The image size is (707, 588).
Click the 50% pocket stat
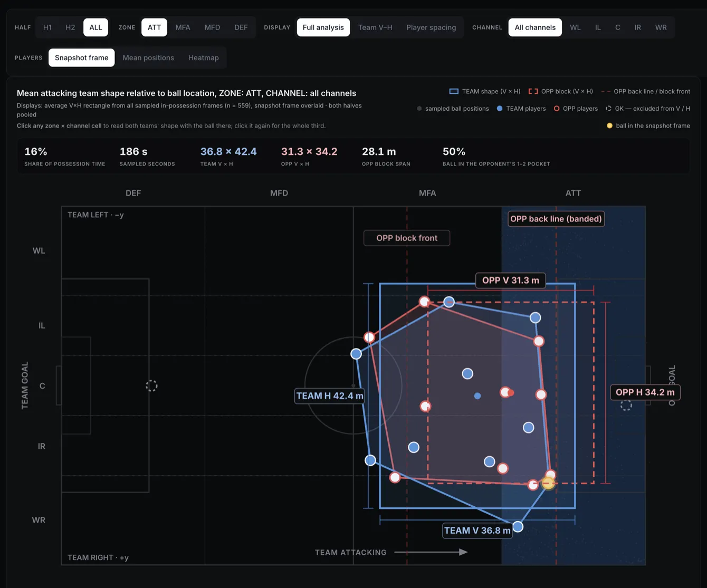point(496,156)
